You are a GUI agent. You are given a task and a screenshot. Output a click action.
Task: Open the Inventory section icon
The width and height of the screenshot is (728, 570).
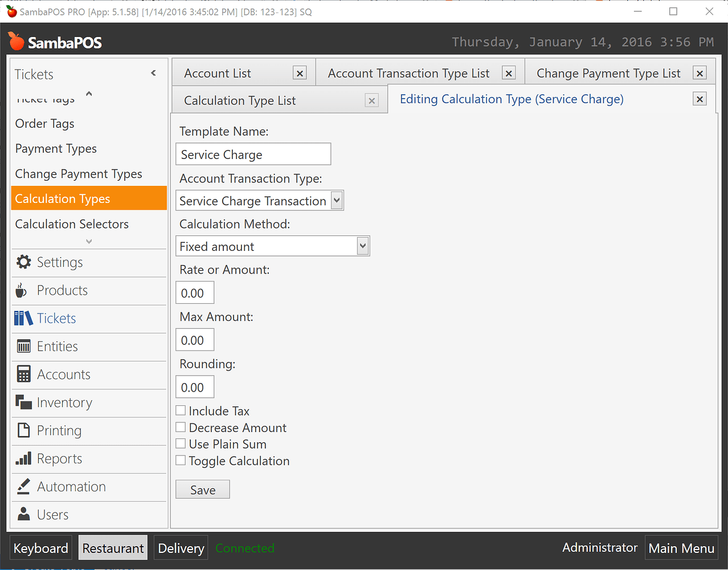pyautogui.click(x=22, y=402)
